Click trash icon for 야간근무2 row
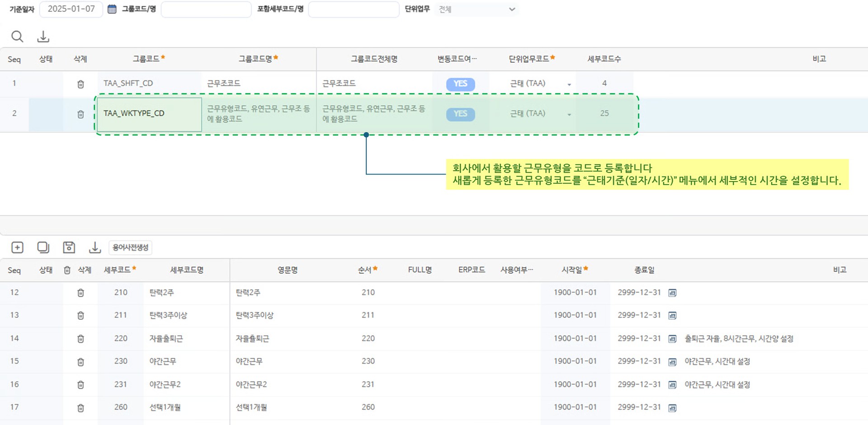This screenshot has width=868, height=425. pos(80,385)
